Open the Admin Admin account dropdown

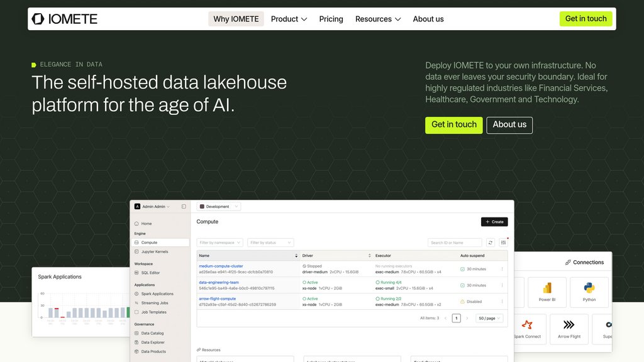point(152,206)
